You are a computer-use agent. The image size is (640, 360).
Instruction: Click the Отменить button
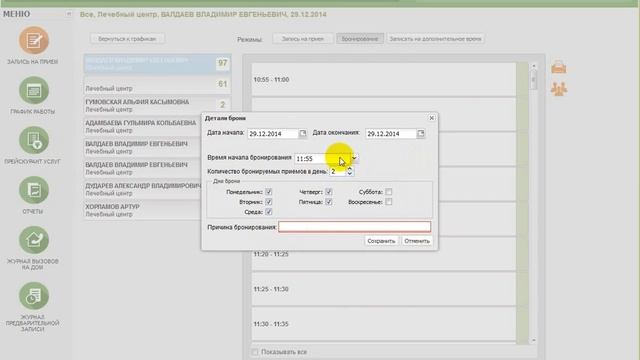(x=417, y=241)
